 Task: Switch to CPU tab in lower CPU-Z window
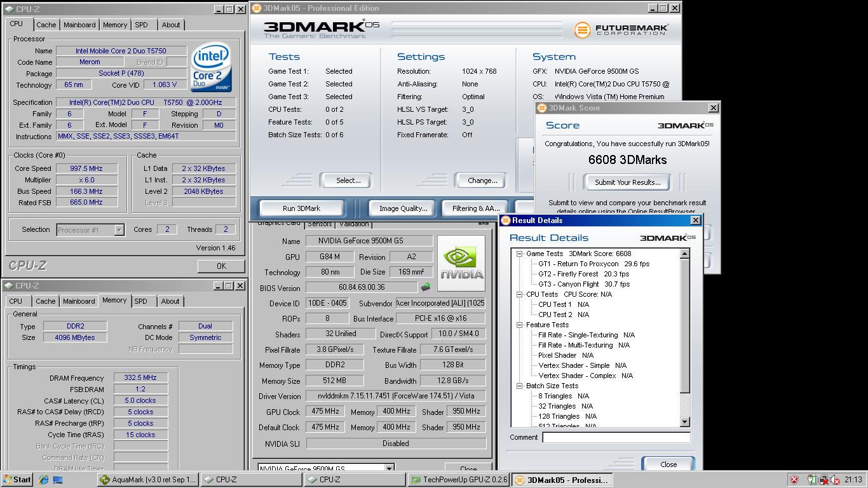coord(16,301)
